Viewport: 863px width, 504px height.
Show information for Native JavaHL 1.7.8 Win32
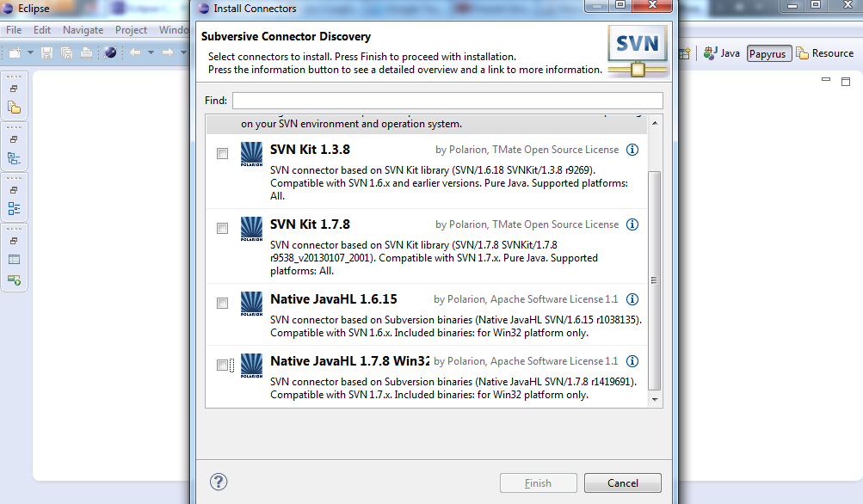click(632, 361)
